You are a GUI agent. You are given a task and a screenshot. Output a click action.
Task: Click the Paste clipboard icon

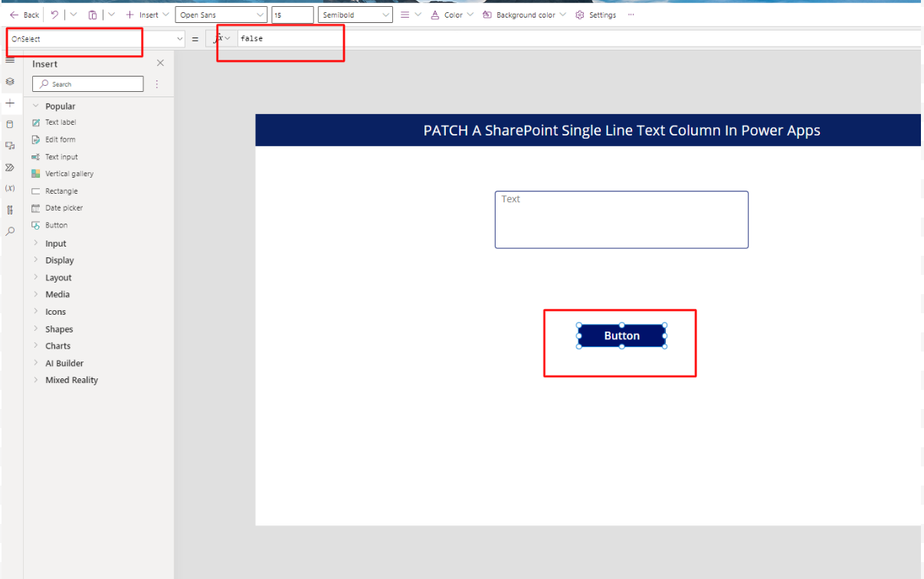pos(92,15)
